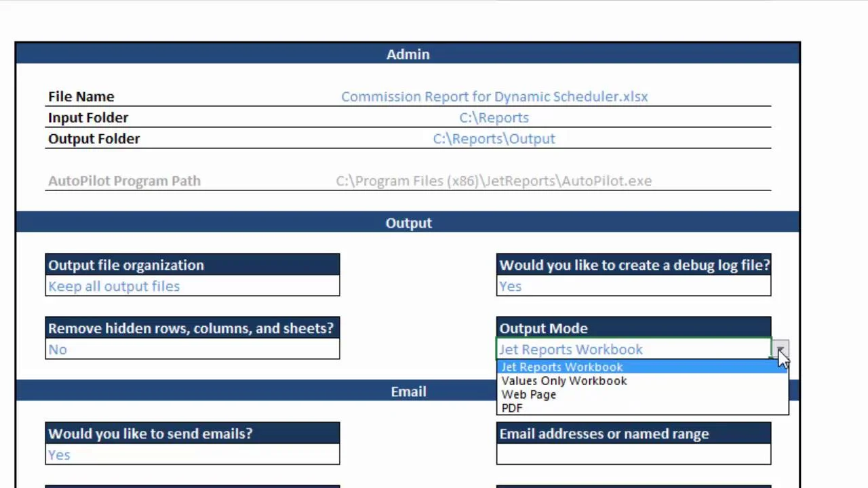Click the File Name row label
This screenshot has height=488, width=868.
coord(81,97)
